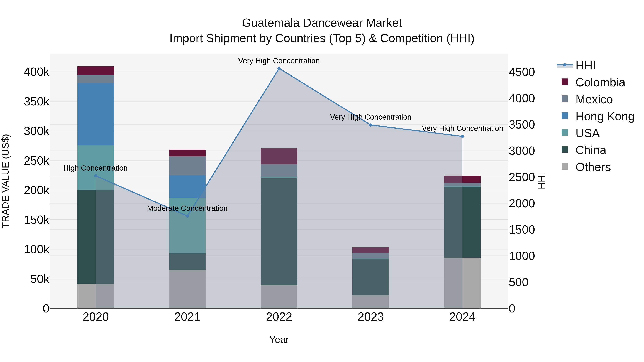Toggle the Hong Kong legend entry
644x362 pixels.
597,116
